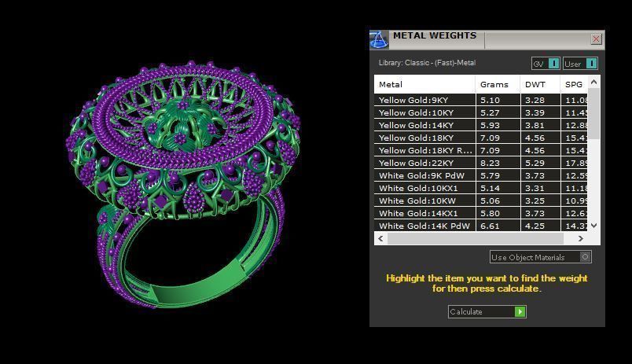
Task: Click the SPG column header
Action: click(x=574, y=85)
